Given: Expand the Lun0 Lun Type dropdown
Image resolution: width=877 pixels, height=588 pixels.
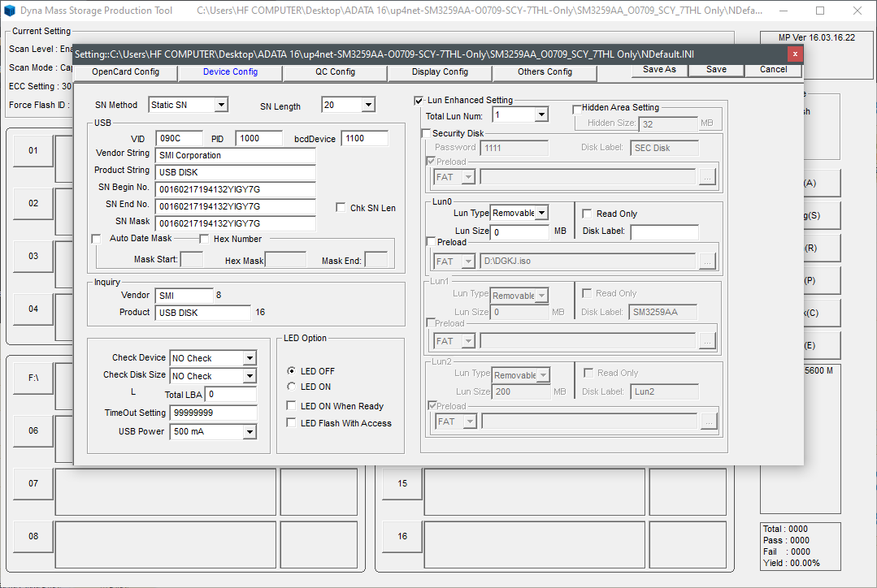Looking at the screenshot, I should pyautogui.click(x=541, y=213).
